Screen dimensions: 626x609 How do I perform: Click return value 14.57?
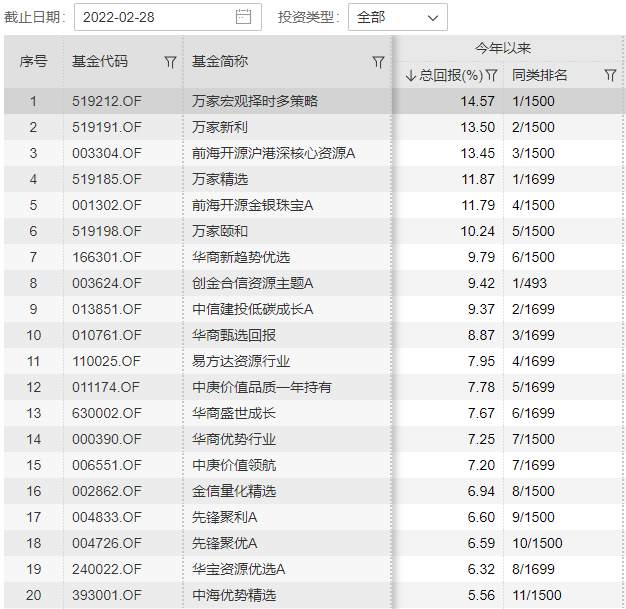tap(477, 101)
